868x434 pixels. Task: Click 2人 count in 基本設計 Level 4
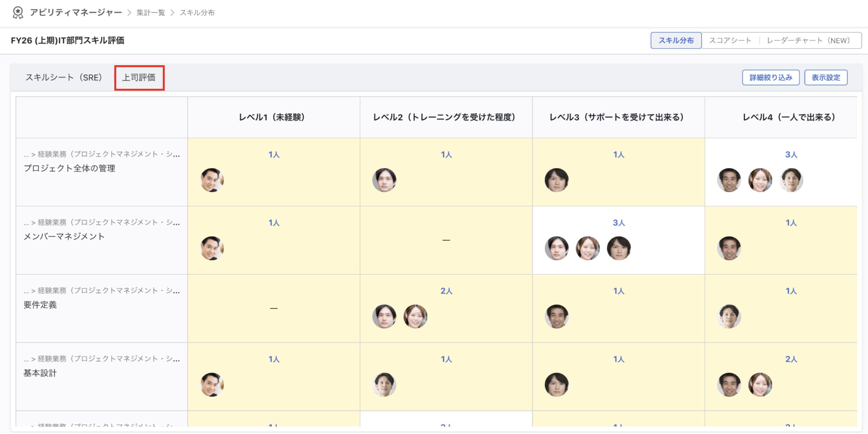point(791,359)
